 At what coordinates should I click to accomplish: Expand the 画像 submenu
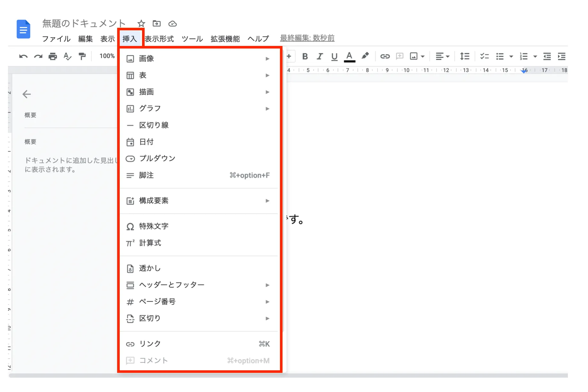[x=199, y=59]
